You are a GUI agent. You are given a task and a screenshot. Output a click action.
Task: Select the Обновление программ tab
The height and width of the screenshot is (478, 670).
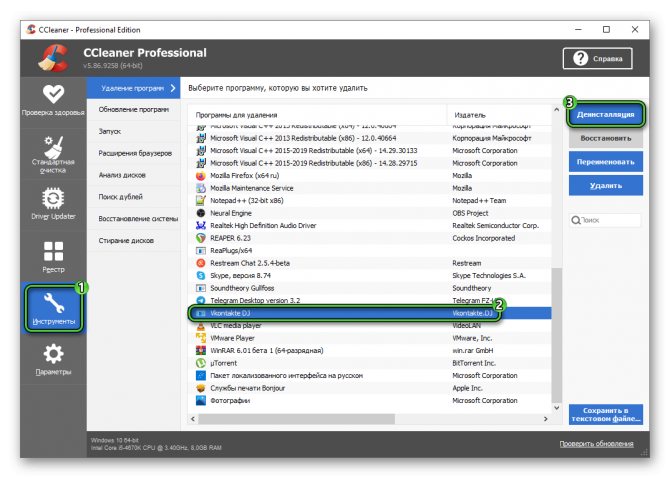click(133, 110)
